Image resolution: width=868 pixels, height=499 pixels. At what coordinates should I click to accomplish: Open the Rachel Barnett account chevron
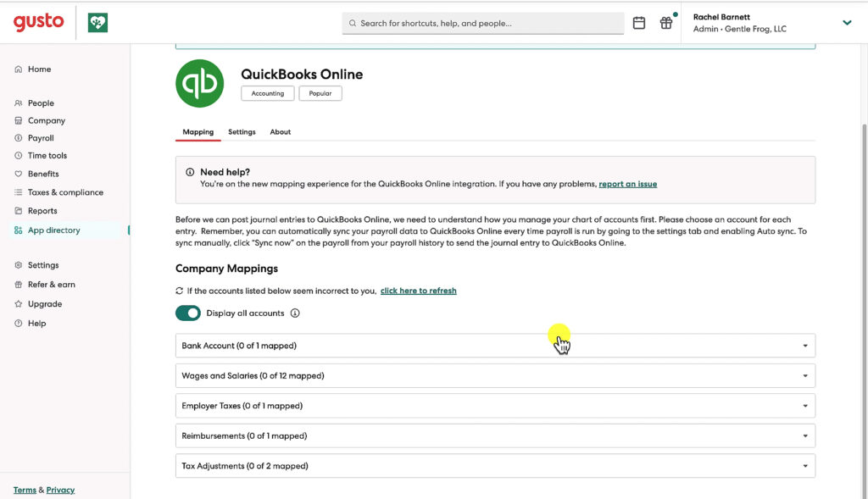tap(847, 23)
